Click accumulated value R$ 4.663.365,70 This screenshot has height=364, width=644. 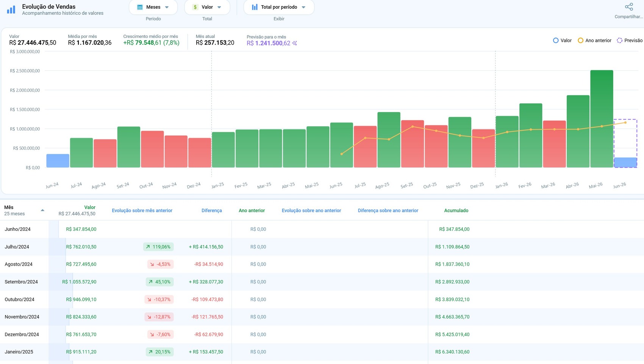[x=452, y=317]
